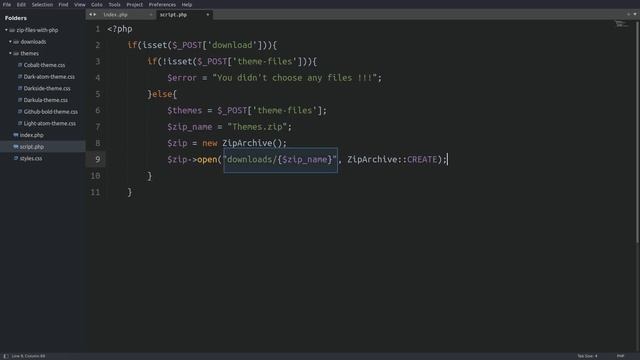Open PHP syntax selector in status bar
The width and height of the screenshot is (640, 360).
pyautogui.click(x=620, y=356)
